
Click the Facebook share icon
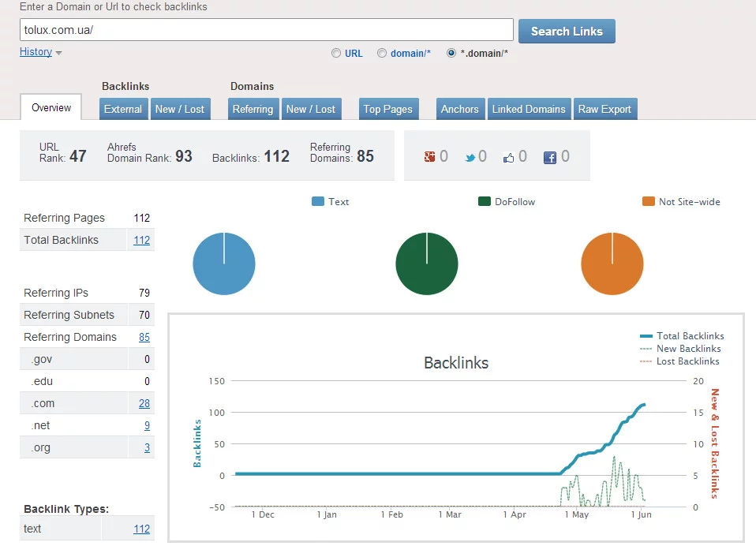click(x=550, y=157)
